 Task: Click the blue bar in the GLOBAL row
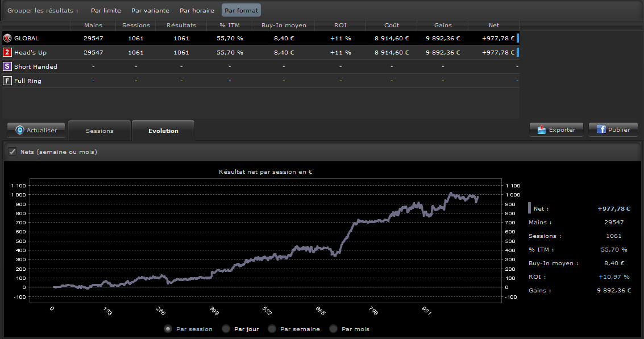pos(517,38)
